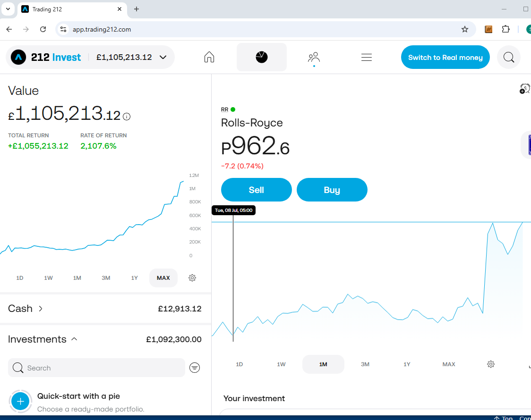Open the Cash details chevron
Image resolution: width=531 pixels, height=420 pixels.
point(41,309)
